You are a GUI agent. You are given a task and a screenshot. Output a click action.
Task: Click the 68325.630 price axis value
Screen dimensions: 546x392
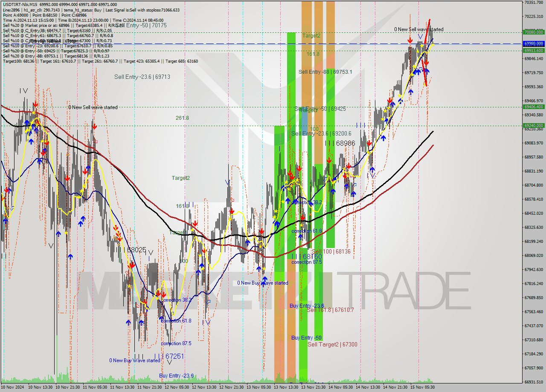pos(534,227)
